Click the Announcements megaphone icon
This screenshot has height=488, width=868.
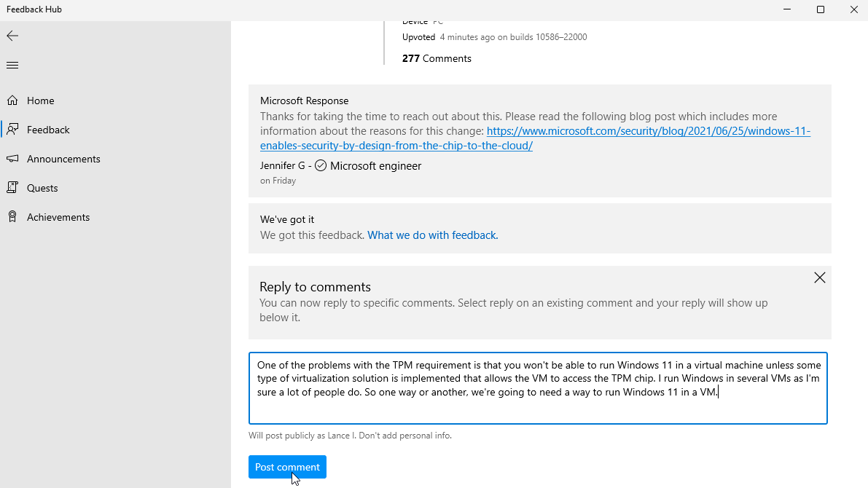pos(12,159)
